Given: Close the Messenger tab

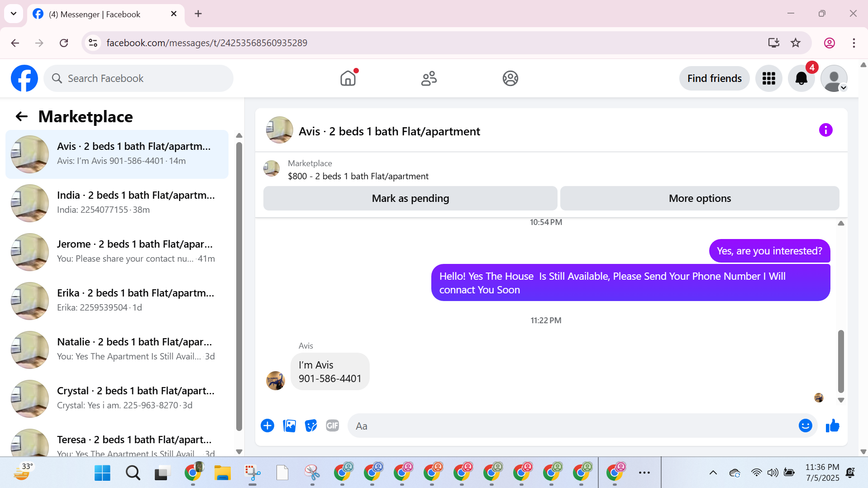Looking at the screenshot, I should click(174, 14).
